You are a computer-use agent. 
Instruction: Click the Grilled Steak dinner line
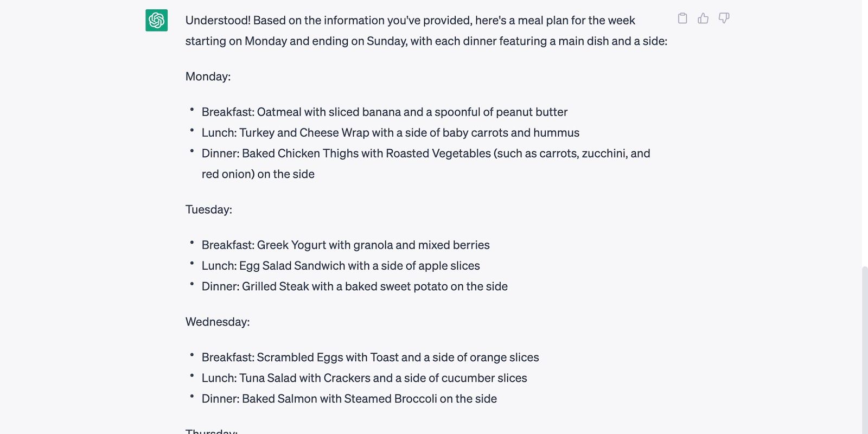354,286
